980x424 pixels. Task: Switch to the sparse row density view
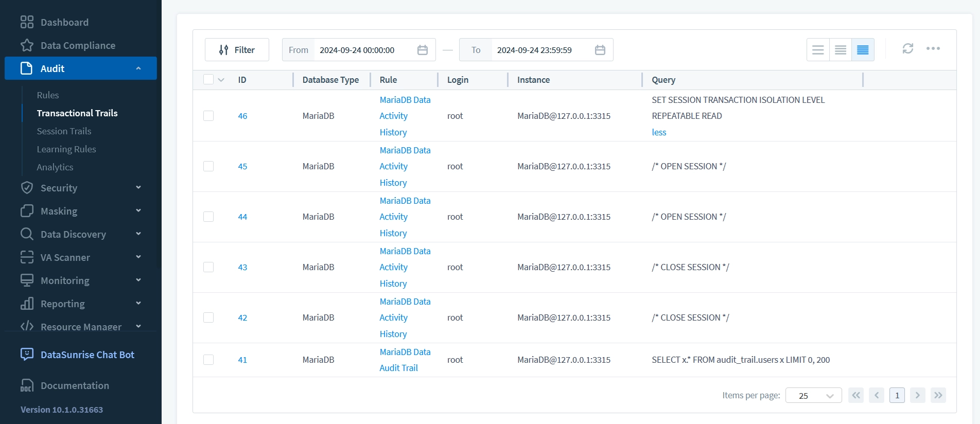818,50
